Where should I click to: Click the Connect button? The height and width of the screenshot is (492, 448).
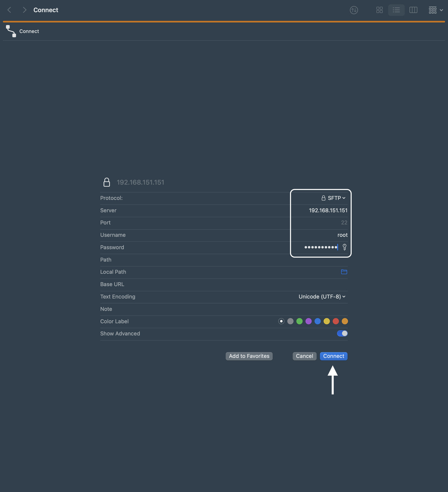(334, 356)
